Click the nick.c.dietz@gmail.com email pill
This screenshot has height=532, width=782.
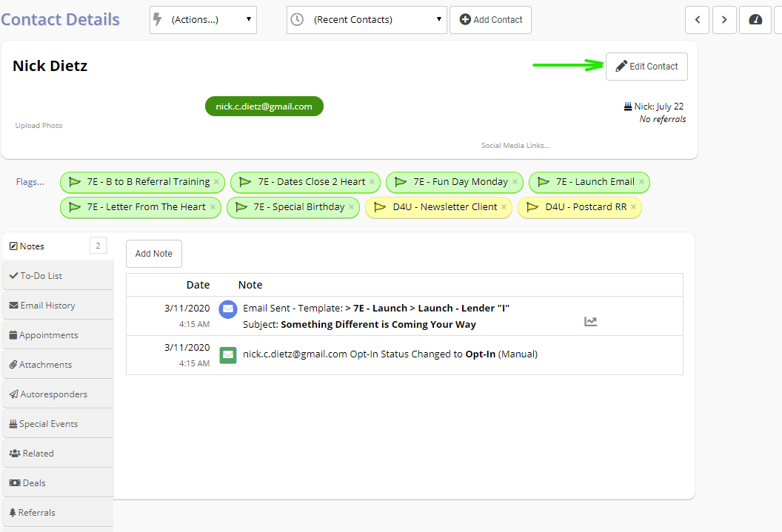coord(264,106)
